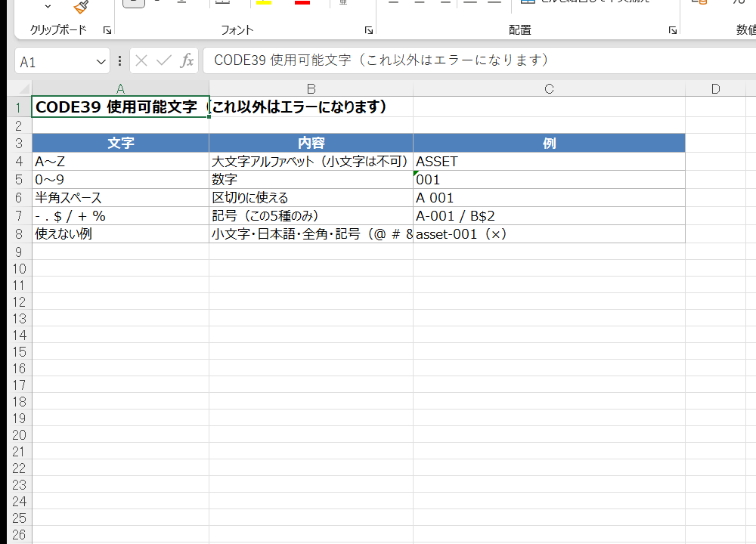Select cell containing ASSET
The height and width of the screenshot is (544, 756).
pos(549,162)
